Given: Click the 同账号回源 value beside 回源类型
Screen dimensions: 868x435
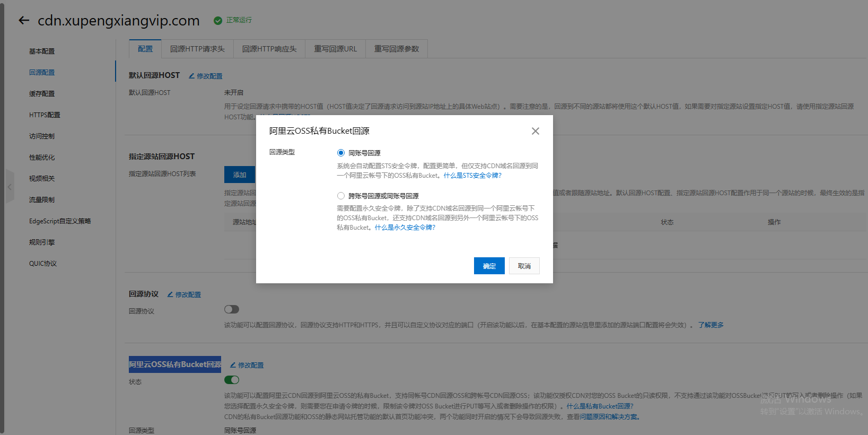Looking at the screenshot, I should coord(240,430).
